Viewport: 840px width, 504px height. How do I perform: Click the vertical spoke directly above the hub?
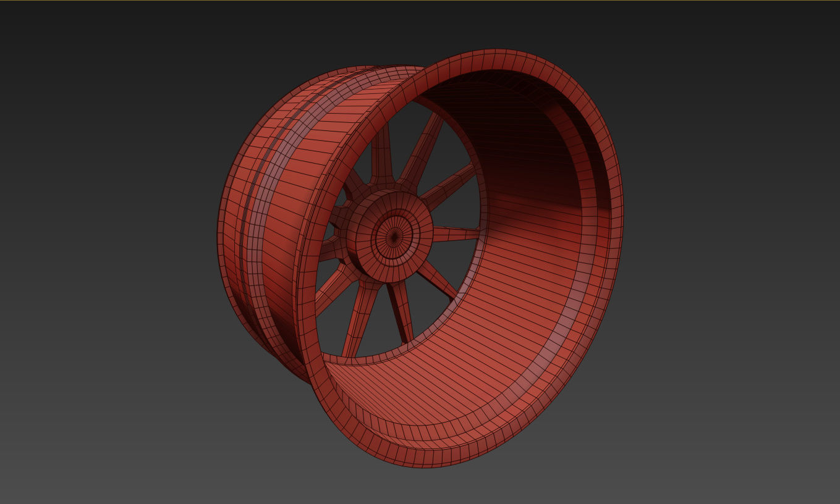point(382,154)
